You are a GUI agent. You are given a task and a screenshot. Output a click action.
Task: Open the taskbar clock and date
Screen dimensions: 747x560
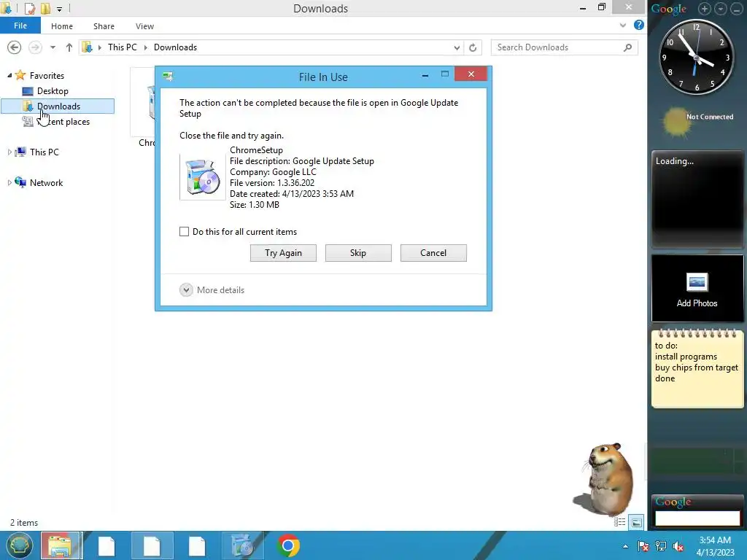pos(715,546)
